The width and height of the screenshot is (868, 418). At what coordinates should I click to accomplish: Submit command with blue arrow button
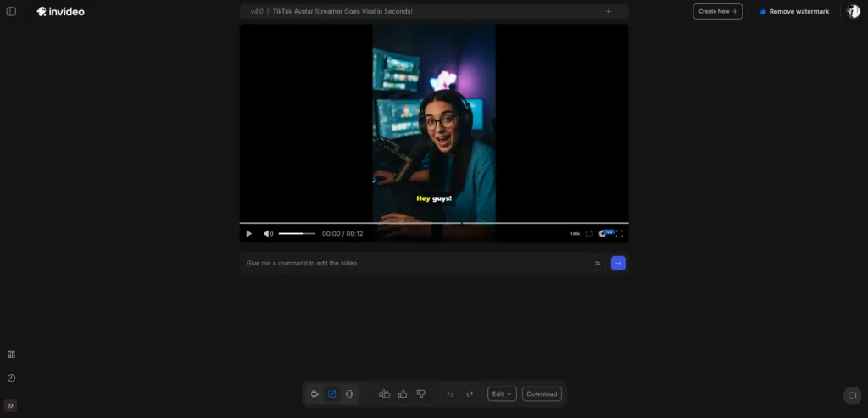pyautogui.click(x=618, y=263)
